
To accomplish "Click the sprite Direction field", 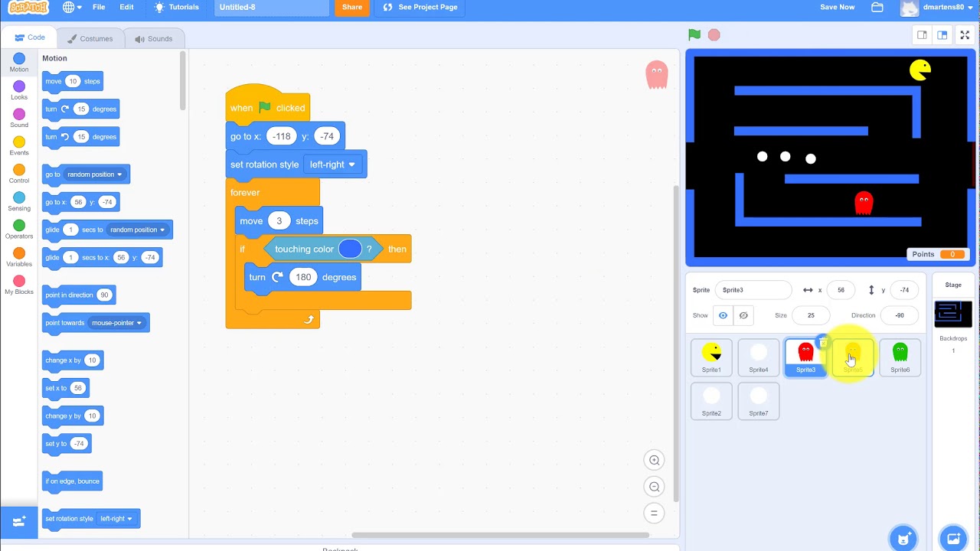I will click(x=900, y=315).
